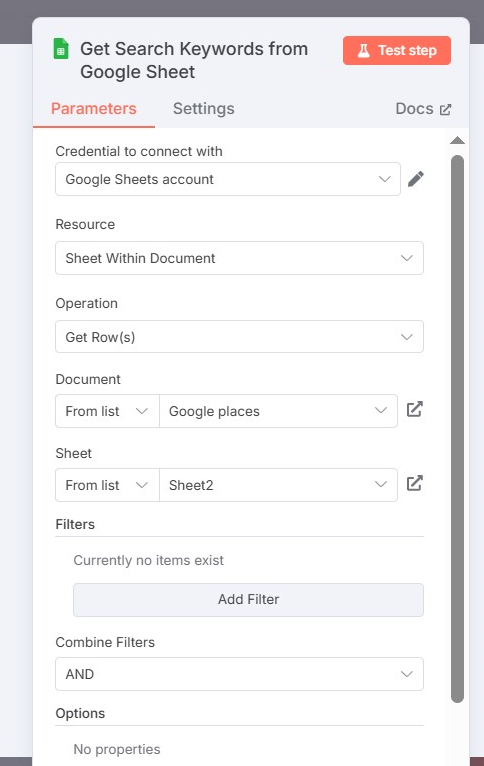Click the Google Sheets node icon

[61, 49]
